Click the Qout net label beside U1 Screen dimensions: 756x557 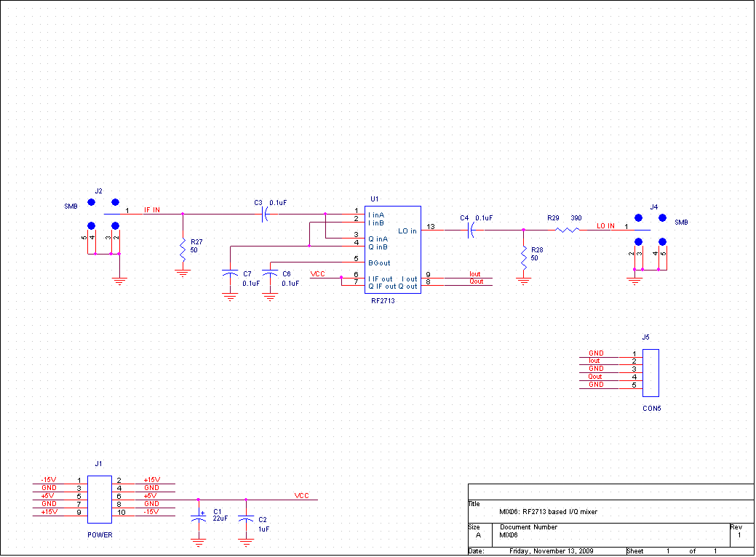(x=475, y=281)
